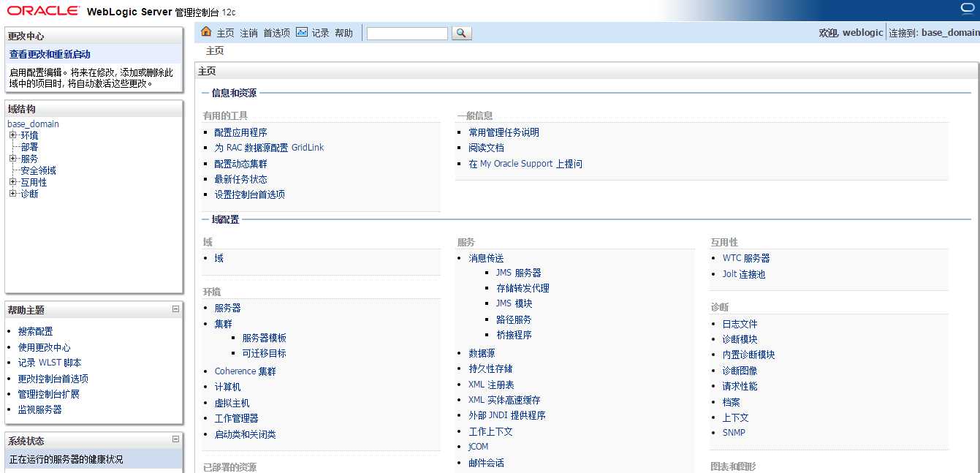Open 在 My Oracle Support 上提问 link
Image resolution: width=980 pixels, height=473 pixels.
click(525, 164)
